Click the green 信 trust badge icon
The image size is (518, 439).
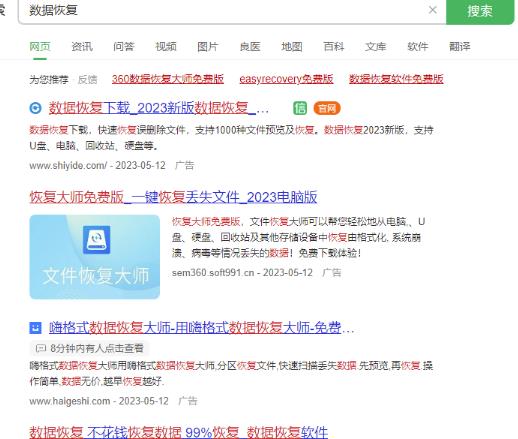pos(300,108)
